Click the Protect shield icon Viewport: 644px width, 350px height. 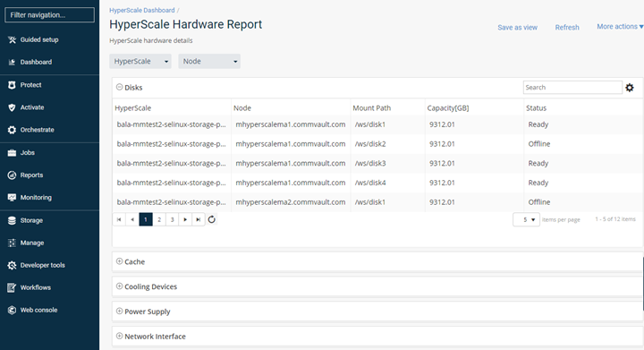coord(12,85)
